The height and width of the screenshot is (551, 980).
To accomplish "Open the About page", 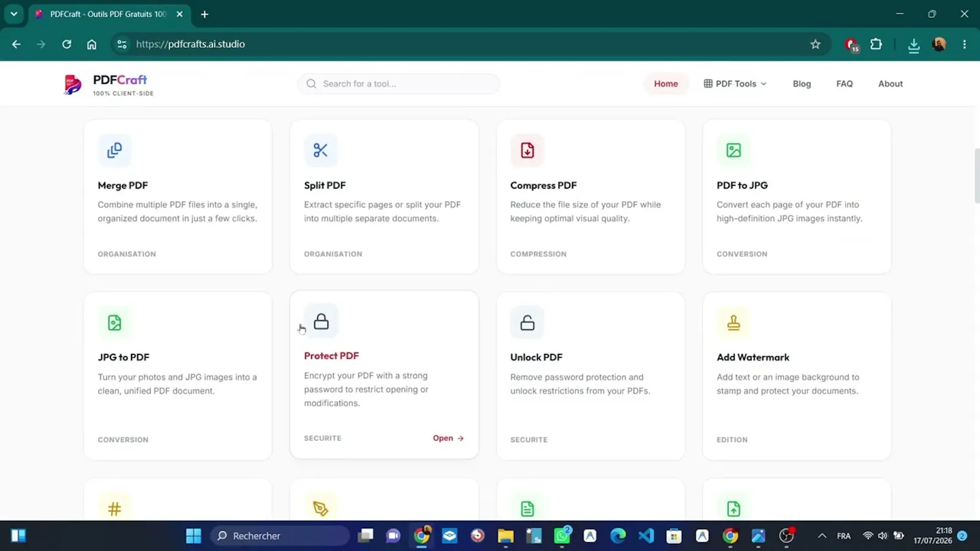I will pos(891,84).
